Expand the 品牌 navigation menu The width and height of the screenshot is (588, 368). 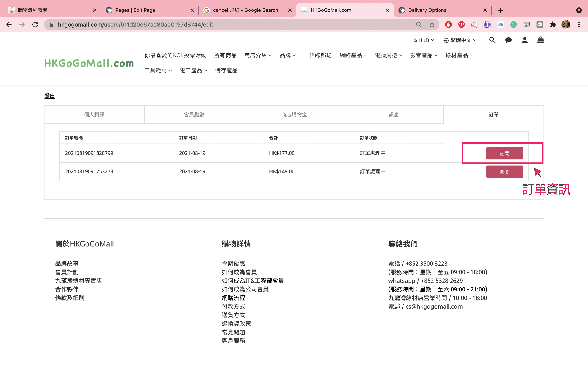coord(288,55)
